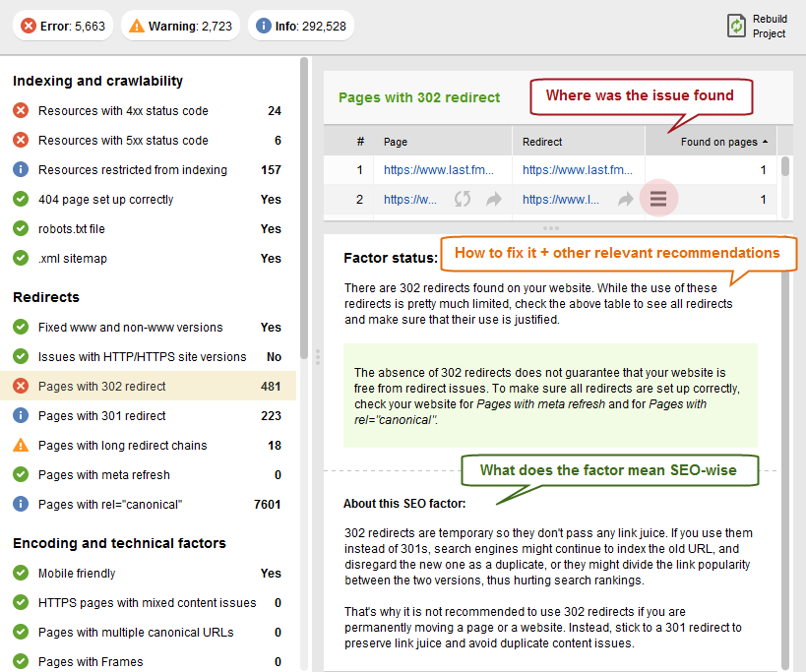Viewport: 806px width, 672px height.
Task: Click the info icon beside Pages with rel="canonical"
Action: pos(21,504)
